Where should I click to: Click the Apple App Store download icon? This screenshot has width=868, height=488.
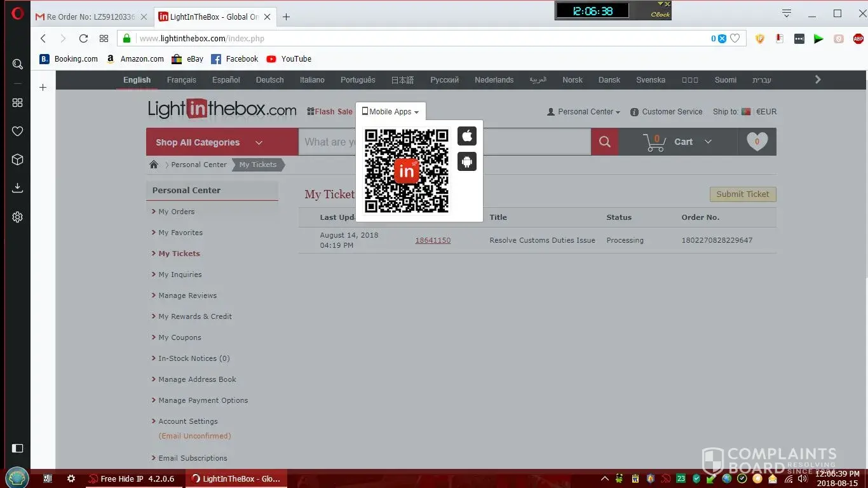click(x=467, y=136)
